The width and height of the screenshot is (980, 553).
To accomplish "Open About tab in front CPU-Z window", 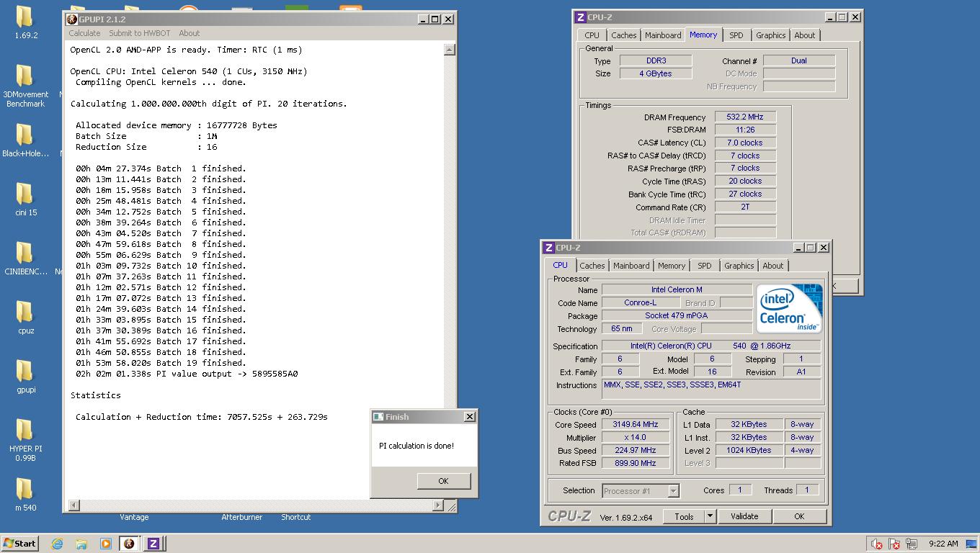I will [x=772, y=266].
